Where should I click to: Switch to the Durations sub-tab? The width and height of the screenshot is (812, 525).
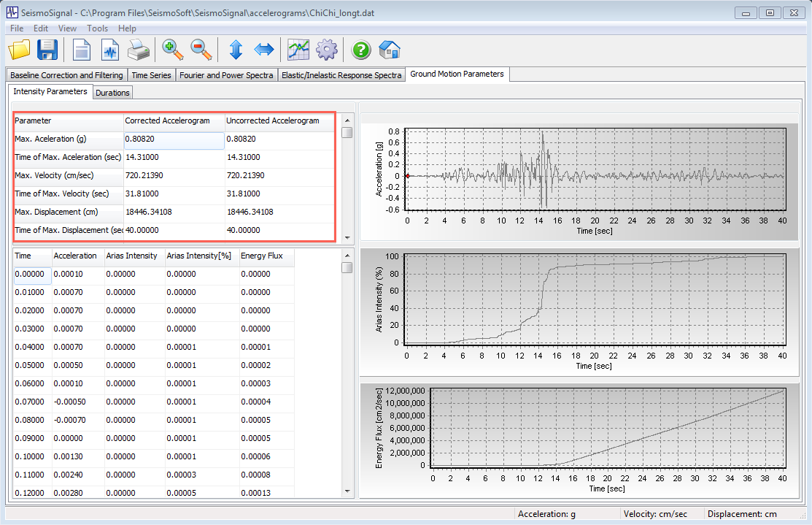[112, 93]
